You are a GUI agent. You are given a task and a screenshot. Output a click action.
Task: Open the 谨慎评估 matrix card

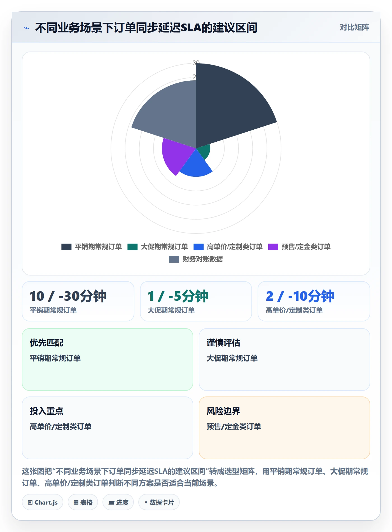tap(284, 360)
